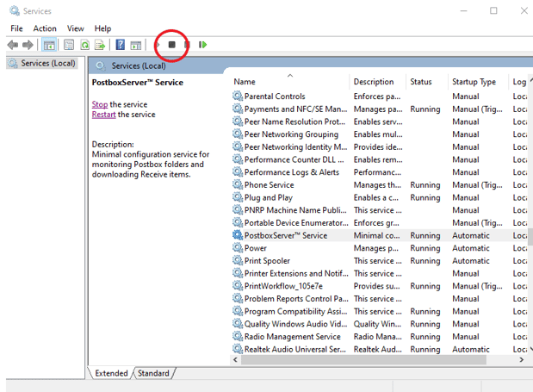This screenshot has height=392, width=533.
Task: Click the 'Radio Mana...' description cell
Action: tap(378, 337)
